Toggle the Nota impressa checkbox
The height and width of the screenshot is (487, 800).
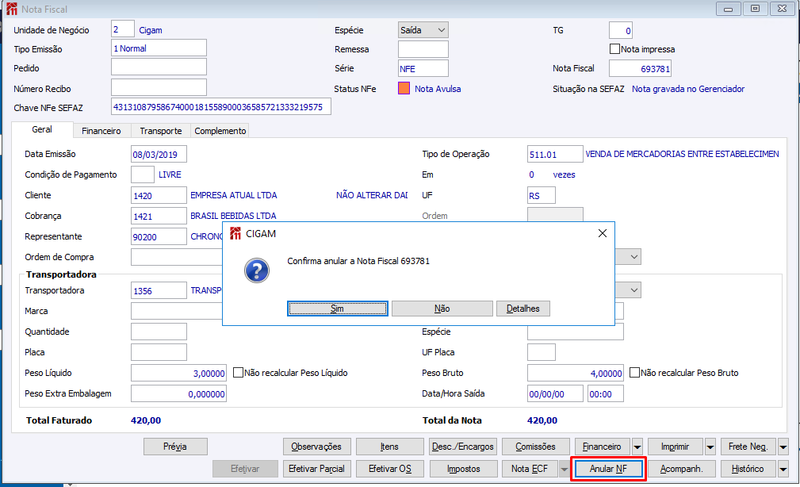coord(615,49)
